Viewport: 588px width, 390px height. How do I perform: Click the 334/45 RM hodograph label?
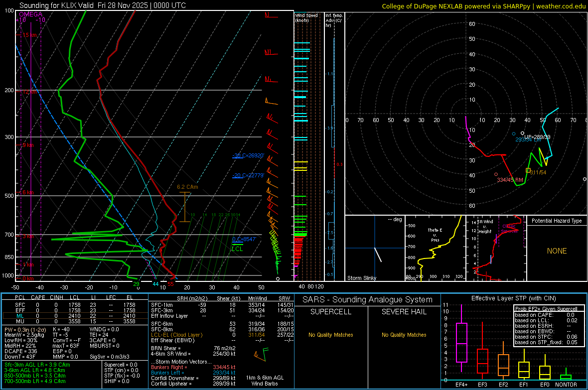[x=510, y=180]
